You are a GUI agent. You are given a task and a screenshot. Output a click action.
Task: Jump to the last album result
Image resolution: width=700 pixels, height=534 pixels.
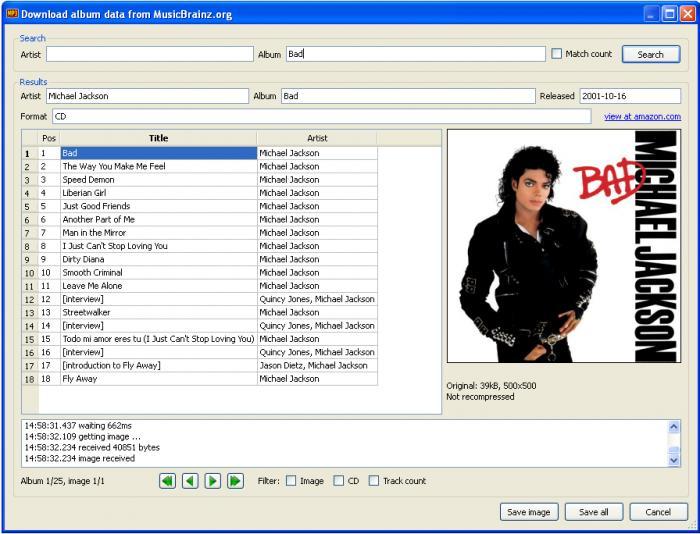[236, 481]
